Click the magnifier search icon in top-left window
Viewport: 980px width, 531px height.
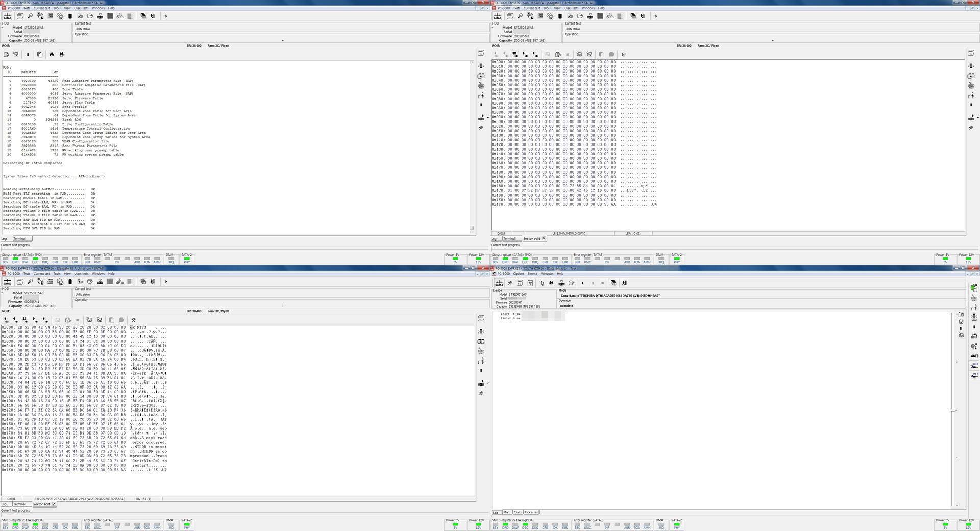[x=30, y=16]
